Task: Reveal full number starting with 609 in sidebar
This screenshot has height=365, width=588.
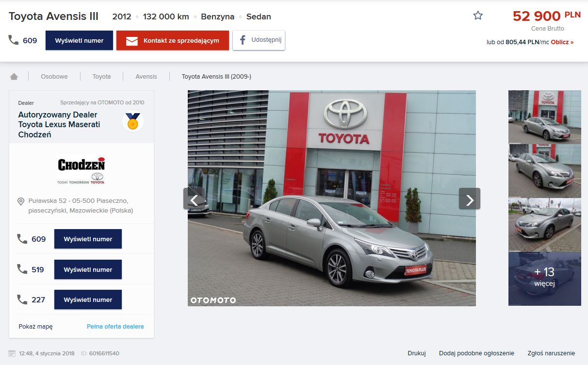Action: pyautogui.click(x=88, y=239)
